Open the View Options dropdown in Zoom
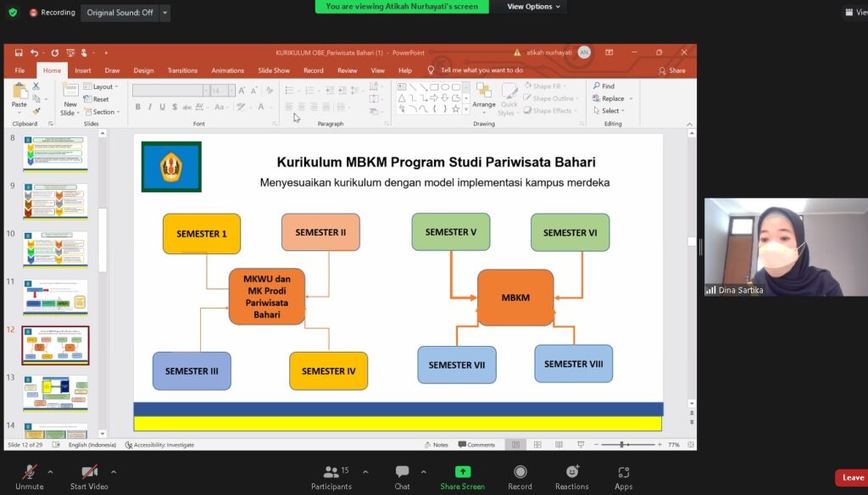Image resolution: width=868 pixels, height=495 pixels. (534, 6)
